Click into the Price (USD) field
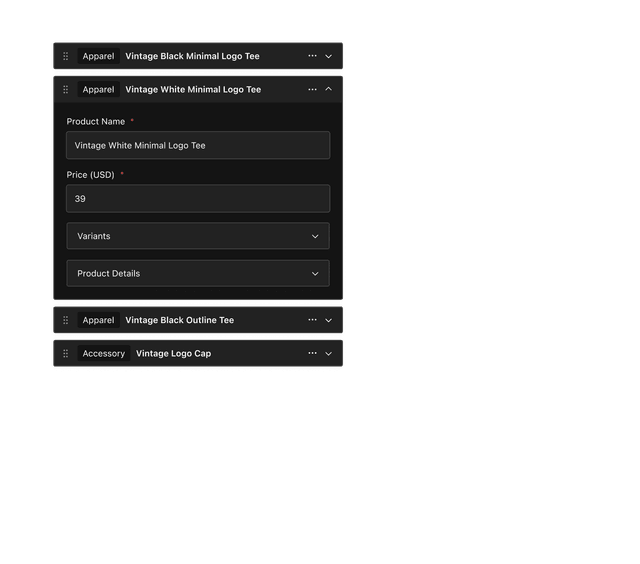 tap(198, 198)
